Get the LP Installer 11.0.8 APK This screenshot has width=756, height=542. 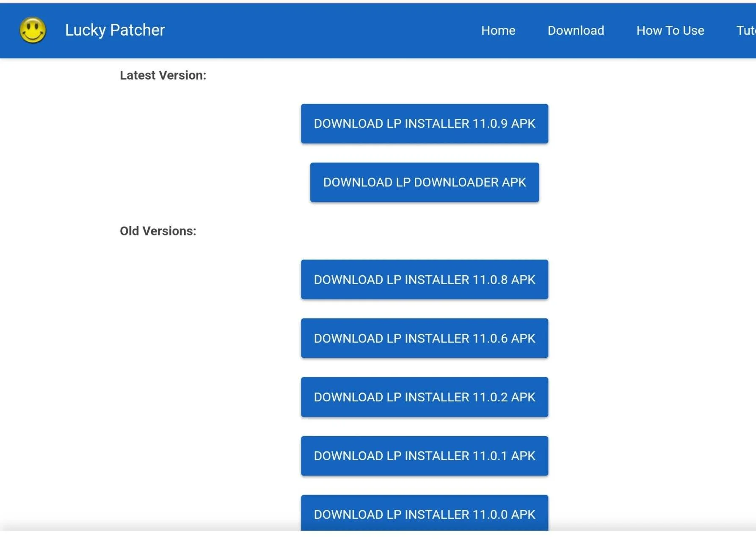pos(425,279)
